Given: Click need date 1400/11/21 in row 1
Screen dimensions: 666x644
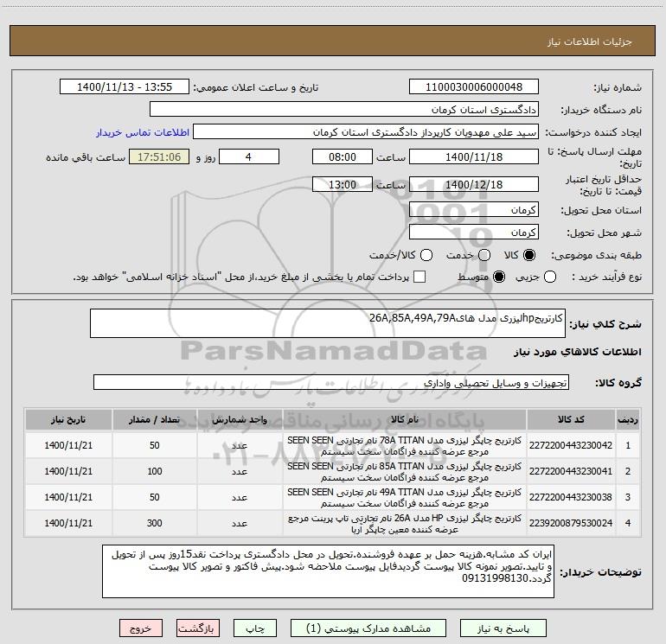Looking at the screenshot, I should point(68,445).
